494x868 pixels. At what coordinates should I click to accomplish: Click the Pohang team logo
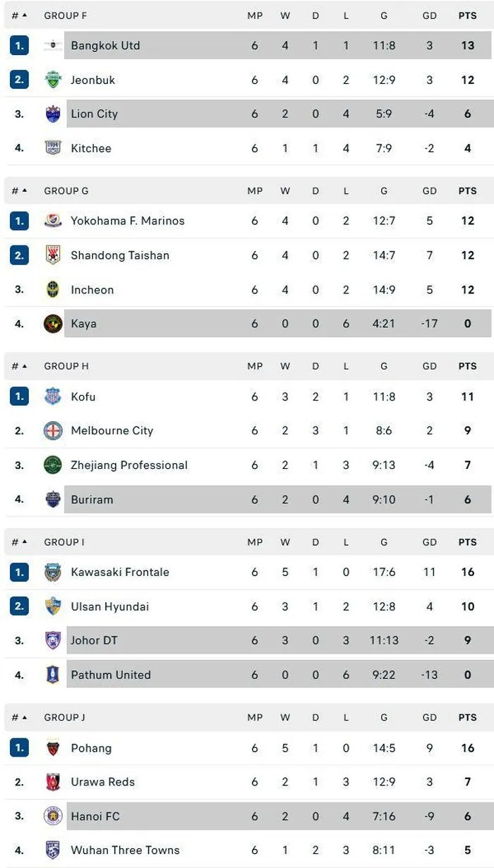tap(53, 747)
